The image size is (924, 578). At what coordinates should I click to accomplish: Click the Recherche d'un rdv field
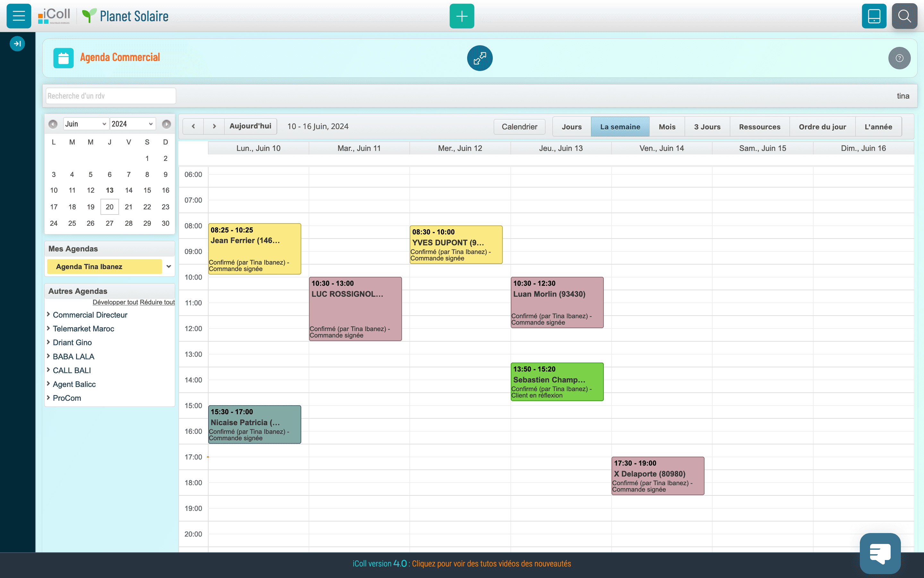click(111, 96)
